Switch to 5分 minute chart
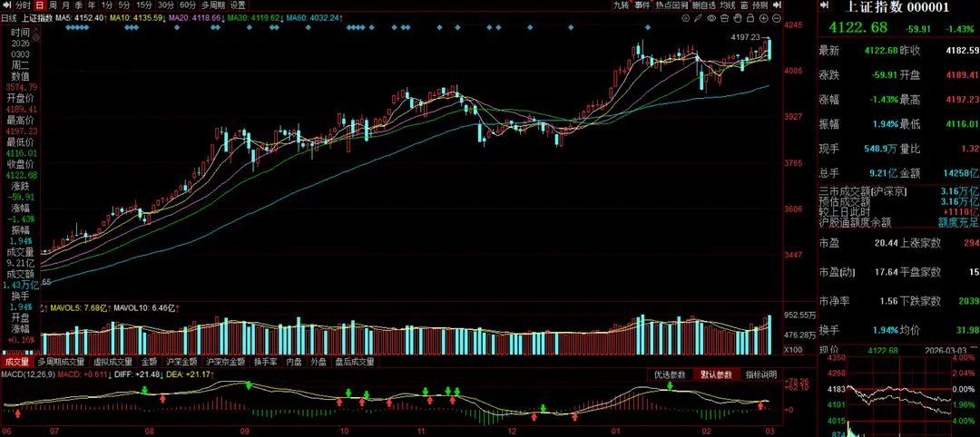The height and width of the screenshot is (437, 980). click(x=124, y=5)
